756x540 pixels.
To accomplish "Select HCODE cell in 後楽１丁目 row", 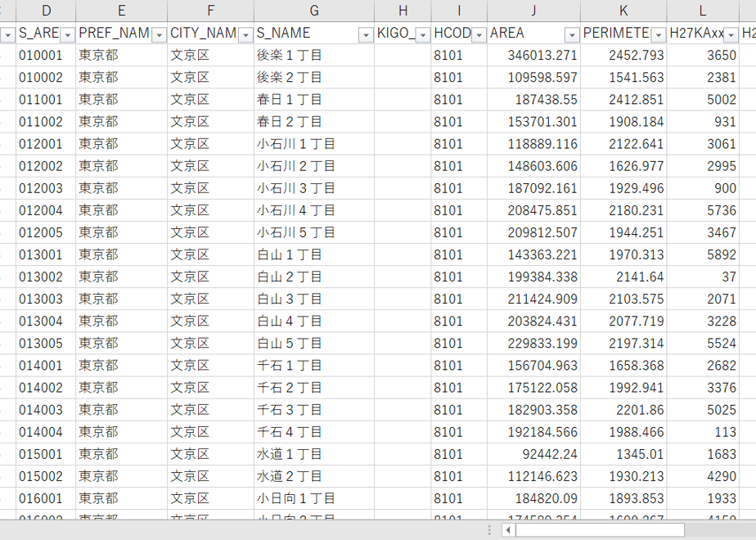I will 459,55.
